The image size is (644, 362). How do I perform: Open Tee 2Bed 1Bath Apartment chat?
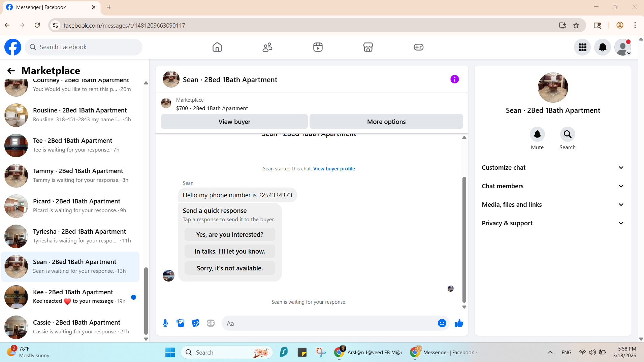coord(70,145)
